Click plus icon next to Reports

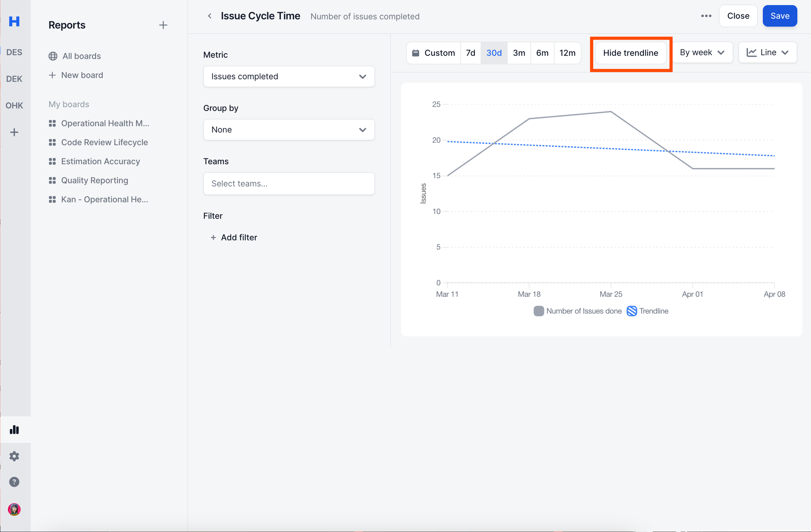[163, 25]
